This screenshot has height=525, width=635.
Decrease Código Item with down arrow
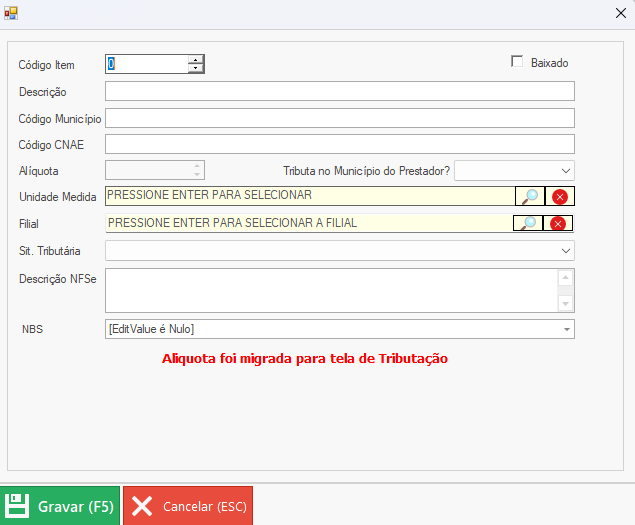196,68
